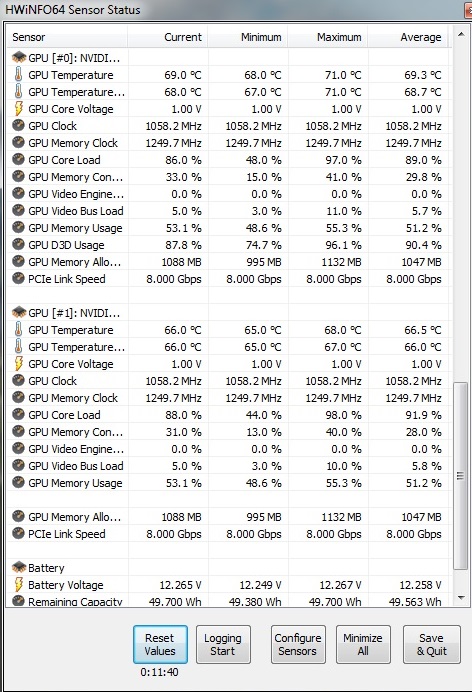The width and height of the screenshot is (472, 692).
Task: Click GPU #0 GPU Clock gauge icon
Action: (x=18, y=126)
